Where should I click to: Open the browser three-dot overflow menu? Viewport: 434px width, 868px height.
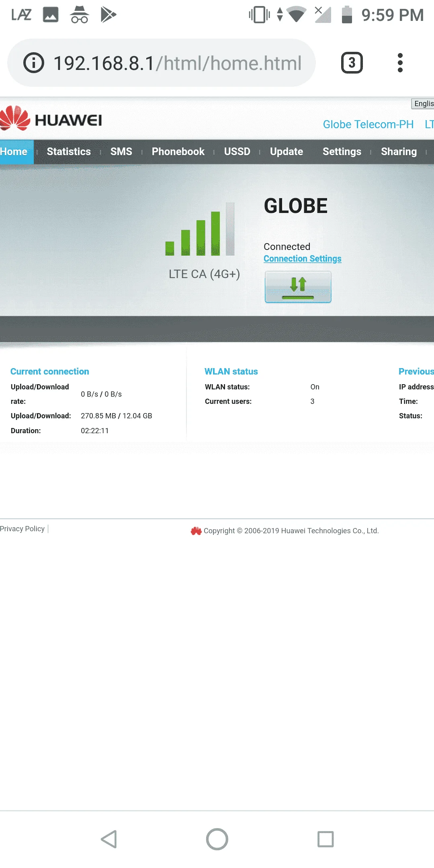pos(400,63)
